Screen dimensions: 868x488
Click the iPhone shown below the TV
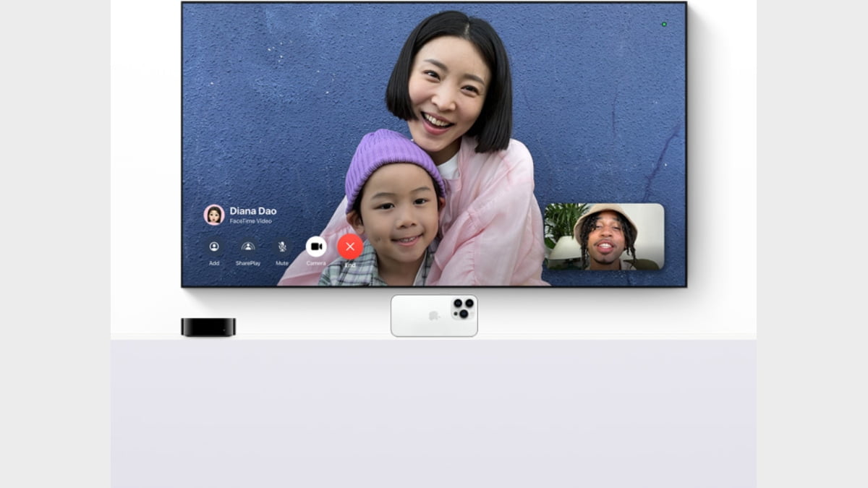point(433,315)
